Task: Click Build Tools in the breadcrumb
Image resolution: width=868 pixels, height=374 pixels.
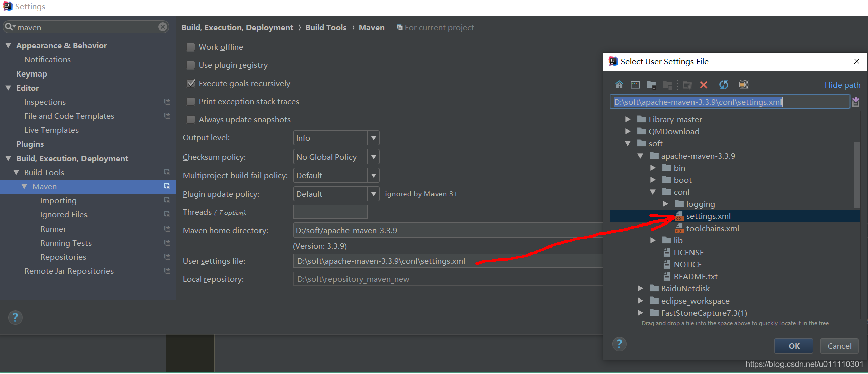Action: tap(326, 27)
